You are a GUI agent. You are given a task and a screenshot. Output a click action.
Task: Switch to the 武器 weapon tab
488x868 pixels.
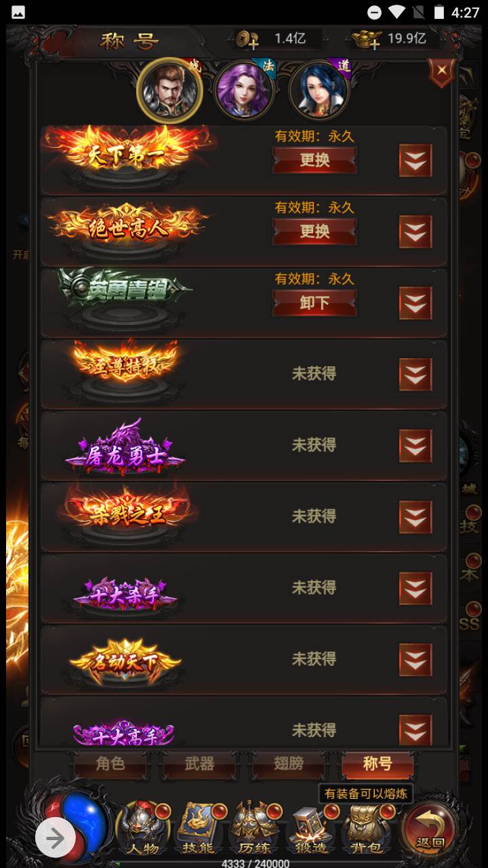click(199, 764)
